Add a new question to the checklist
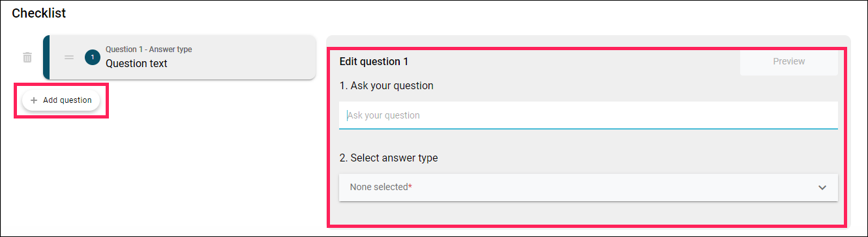 click(61, 100)
